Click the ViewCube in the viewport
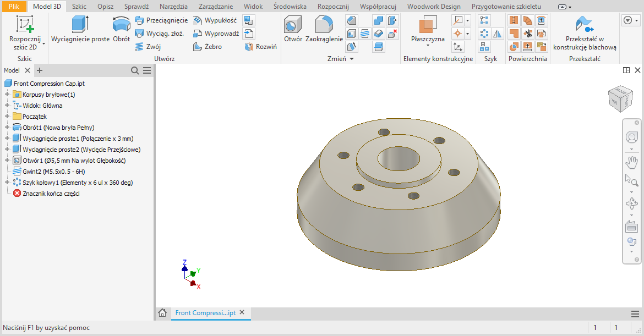This screenshot has width=644, height=336. (620, 99)
